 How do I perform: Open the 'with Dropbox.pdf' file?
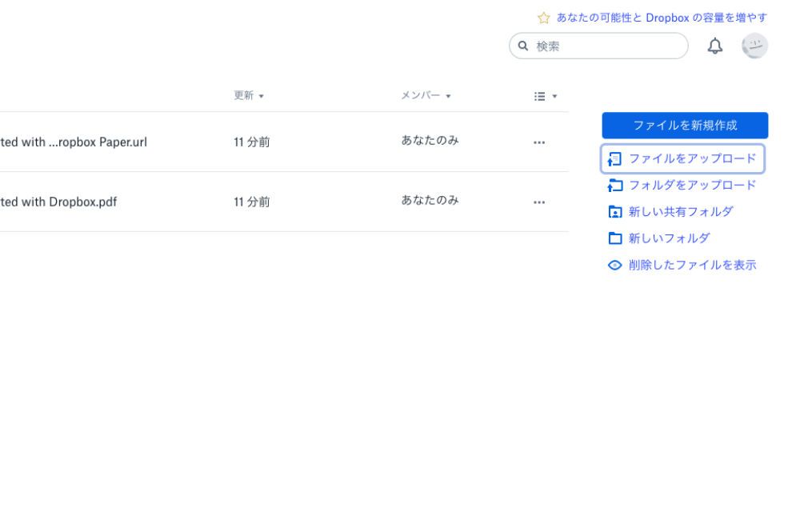coord(59,202)
